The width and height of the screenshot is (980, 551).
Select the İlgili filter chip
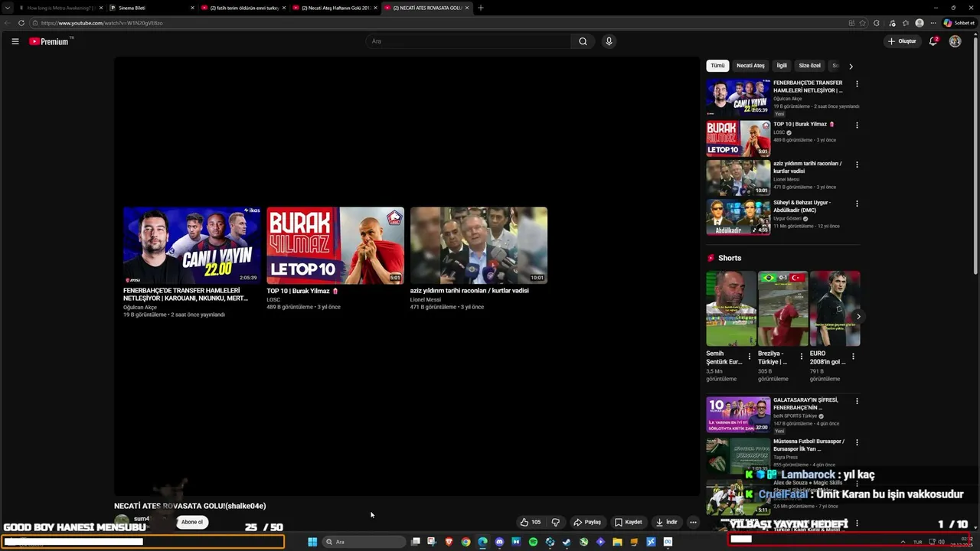coord(782,66)
